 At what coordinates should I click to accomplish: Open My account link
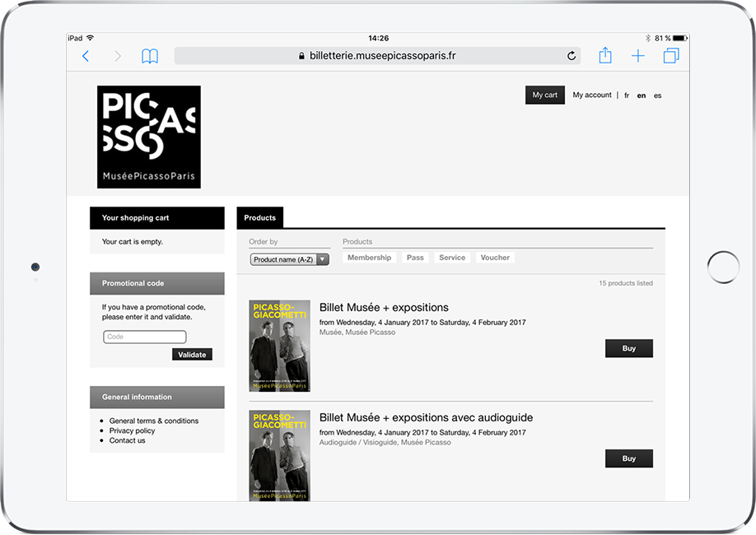(592, 95)
